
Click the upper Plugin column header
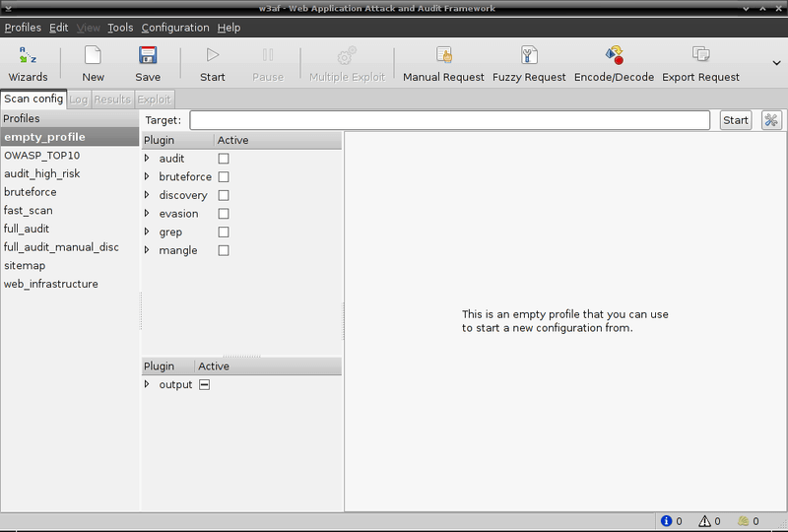pyautogui.click(x=178, y=140)
